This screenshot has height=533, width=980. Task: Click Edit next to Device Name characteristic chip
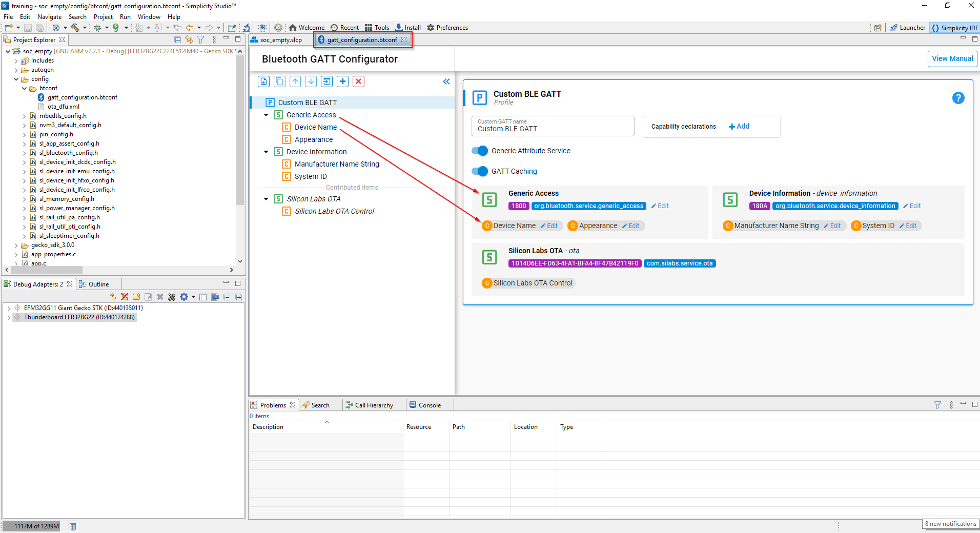(x=549, y=226)
